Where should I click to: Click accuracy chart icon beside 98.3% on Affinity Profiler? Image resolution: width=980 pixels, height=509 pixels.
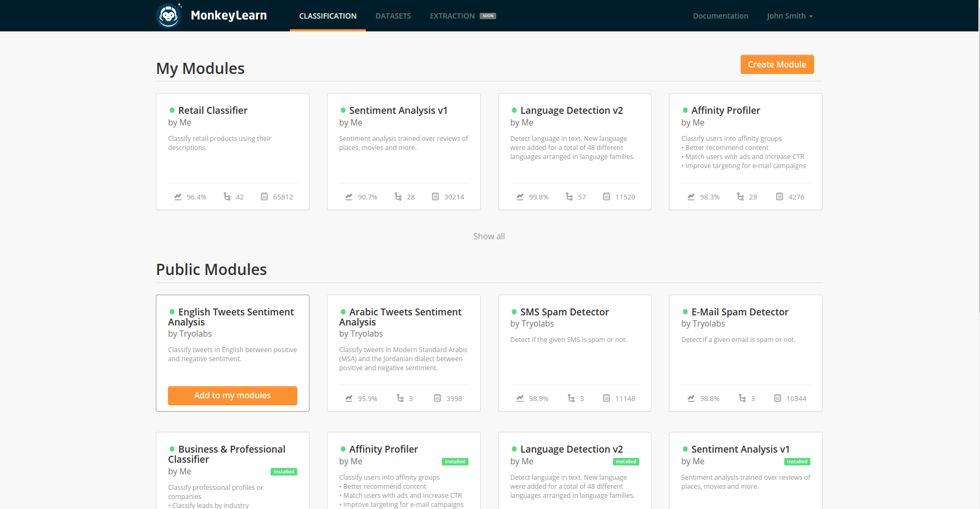pos(691,197)
